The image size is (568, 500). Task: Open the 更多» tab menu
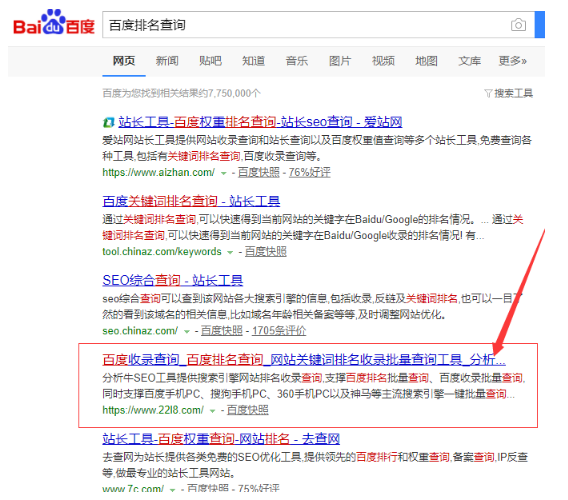tap(513, 61)
